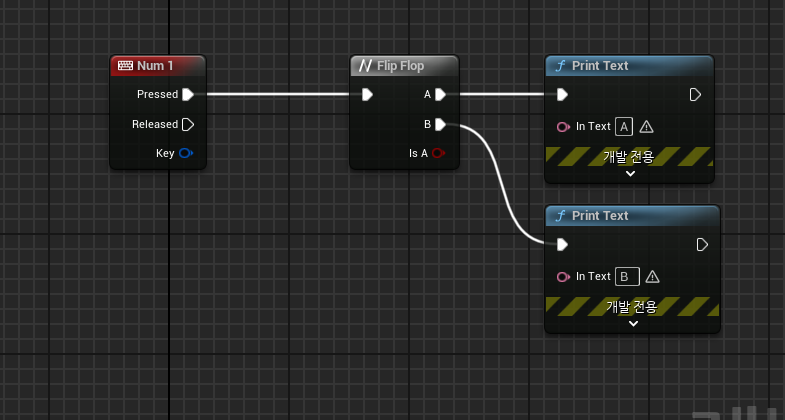Click the Pressed execution pin on Num 1

(188, 94)
